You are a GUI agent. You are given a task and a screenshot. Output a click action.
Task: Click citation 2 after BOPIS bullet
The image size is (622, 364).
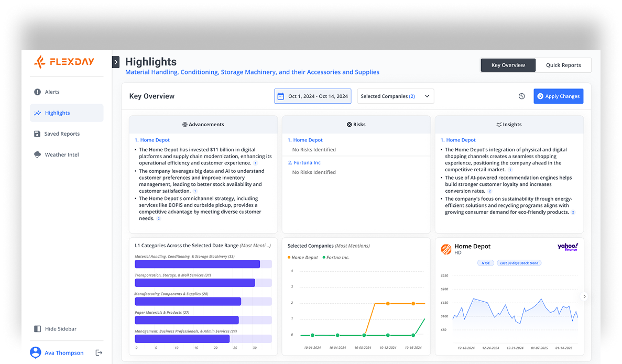pos(159,219)
